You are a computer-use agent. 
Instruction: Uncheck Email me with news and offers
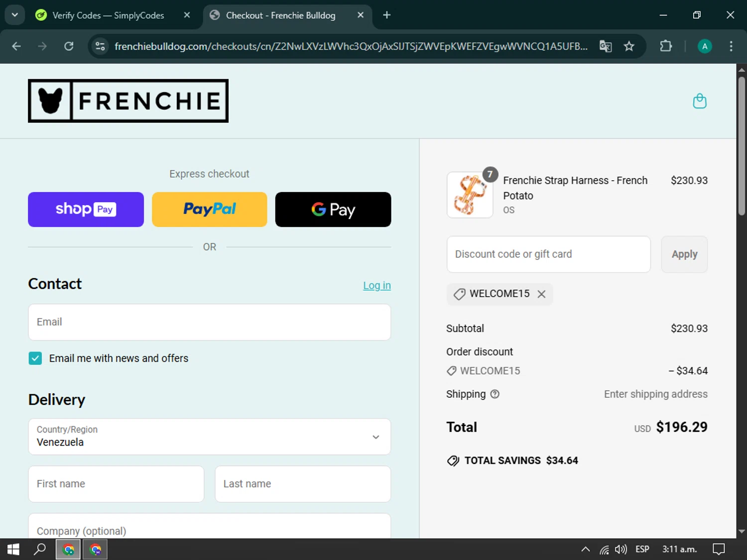35,358
